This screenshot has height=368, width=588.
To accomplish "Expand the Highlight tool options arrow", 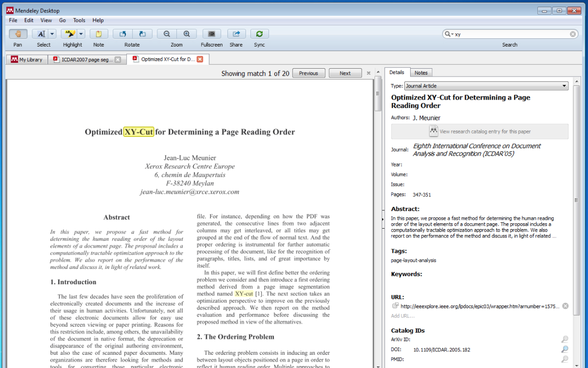I will click(81, 34).
